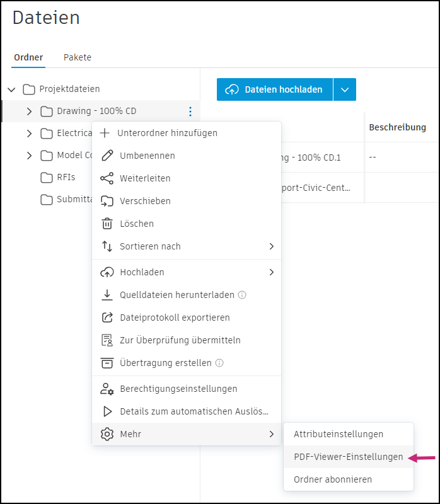
Task: Open the Dateien hochladen dropdown arrow
Action: pos(345,89)
